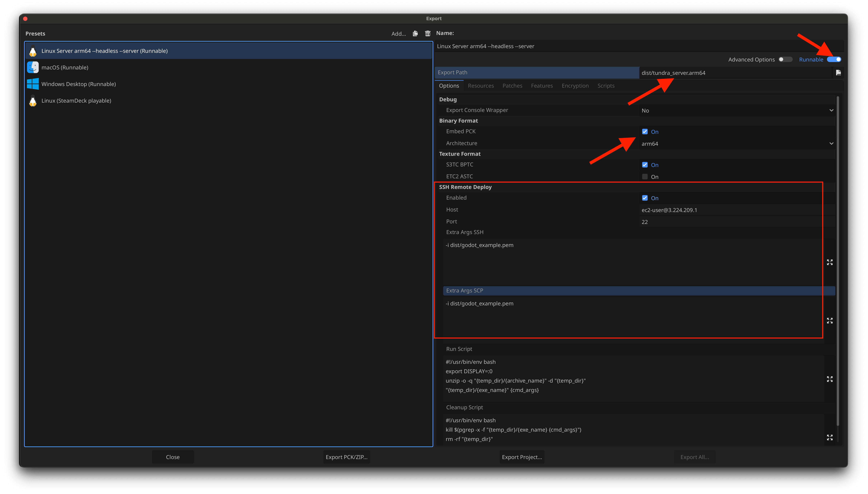Image resolution: width=868 pixels, height=494 pixels.
Task: Click the Export PCK/ZIP... button
Action: (346, 457)
